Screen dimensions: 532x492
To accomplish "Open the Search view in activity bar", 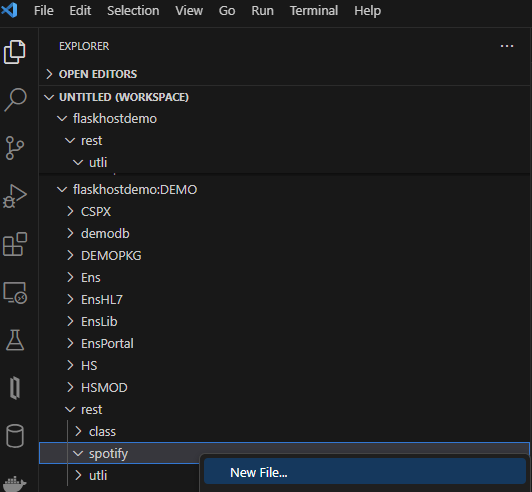I will point(15,100).
